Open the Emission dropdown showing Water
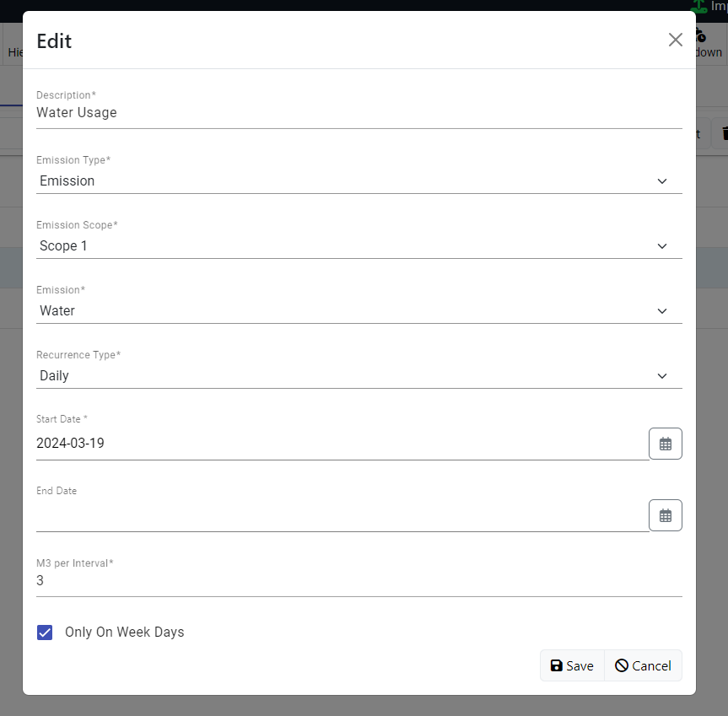The image size is (728, 716). click(359, 311)
